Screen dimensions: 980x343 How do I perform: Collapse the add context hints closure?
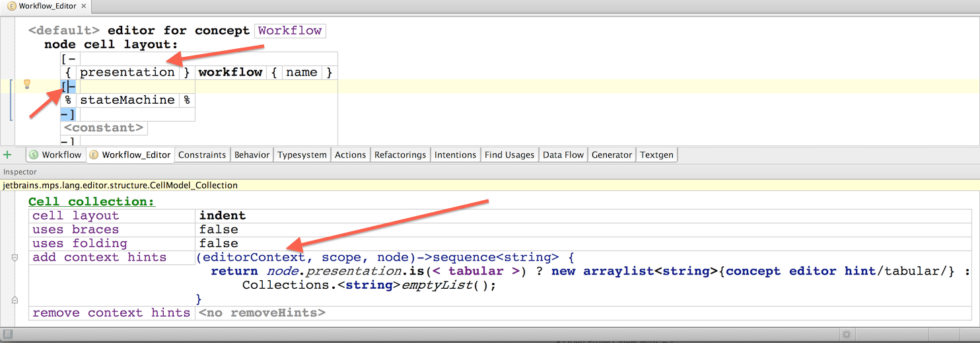(15, 258)
